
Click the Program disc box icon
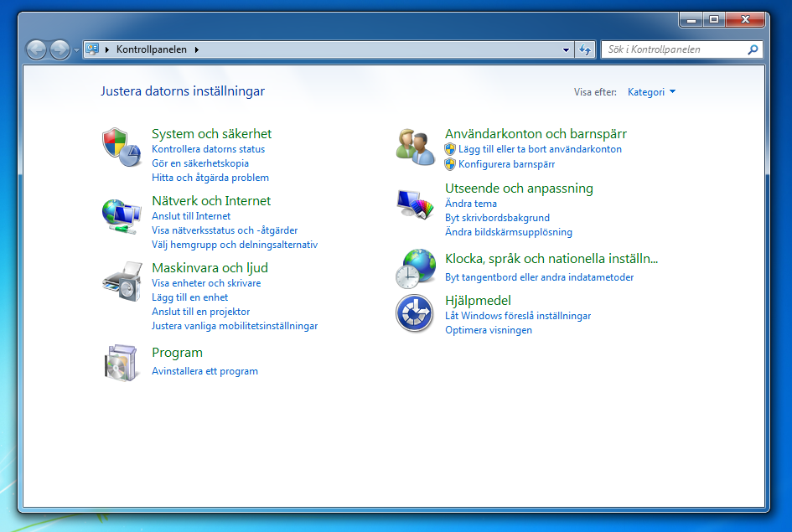pyautogui.click(x=122, y=362)
